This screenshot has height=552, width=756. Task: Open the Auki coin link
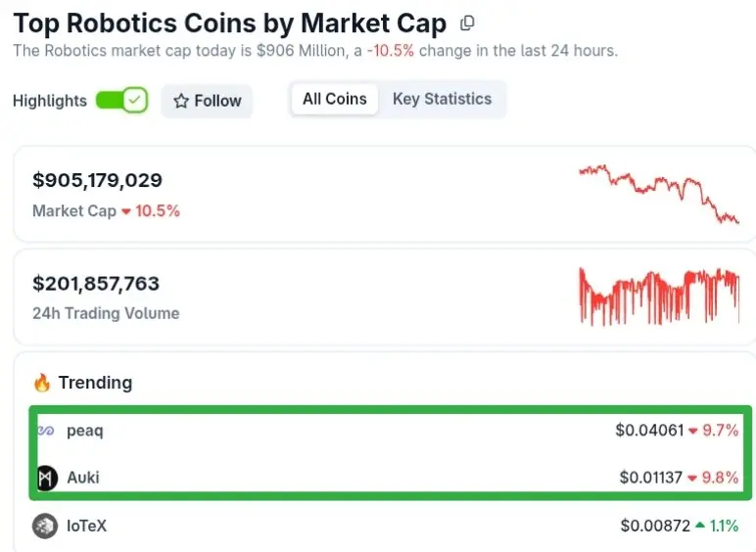(x=83, y=478)
